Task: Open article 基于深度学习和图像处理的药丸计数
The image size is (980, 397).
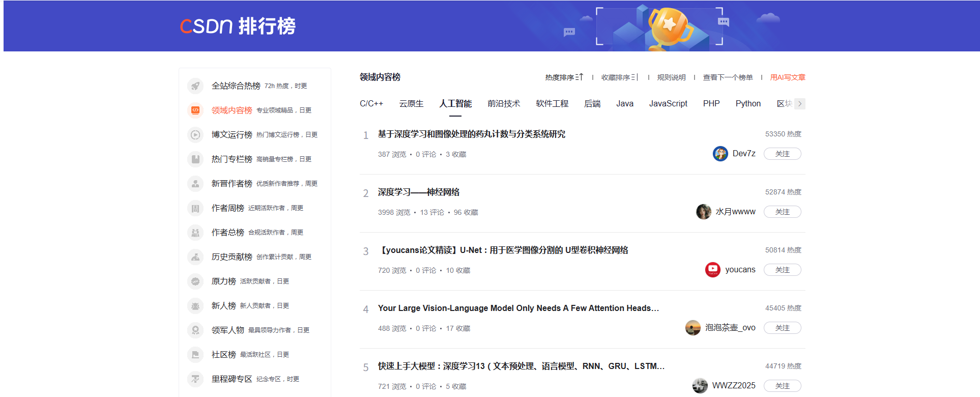Action: pos(472,134)
